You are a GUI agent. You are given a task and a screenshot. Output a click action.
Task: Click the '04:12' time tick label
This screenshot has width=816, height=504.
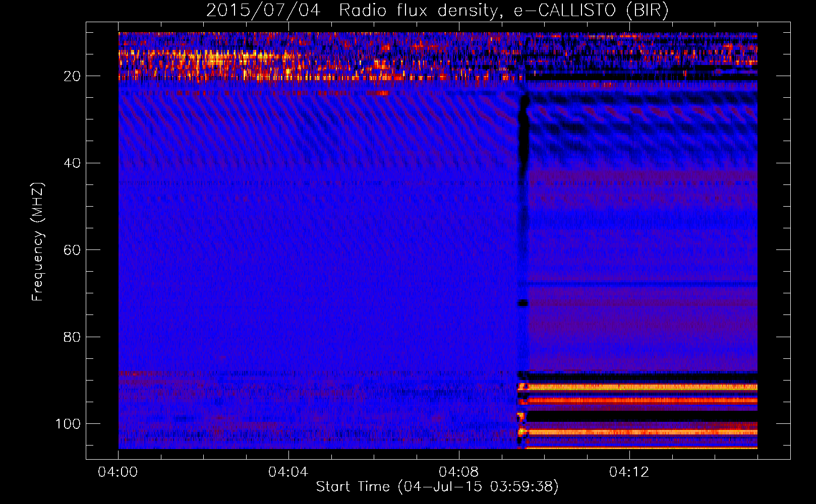tap(629, 472)
